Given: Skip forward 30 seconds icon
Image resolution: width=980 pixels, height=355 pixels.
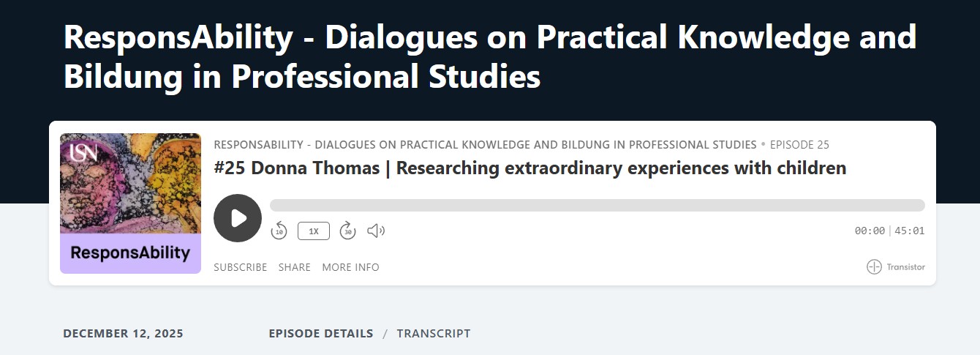Looking at the screenshot, I should [x=349, y=231].
